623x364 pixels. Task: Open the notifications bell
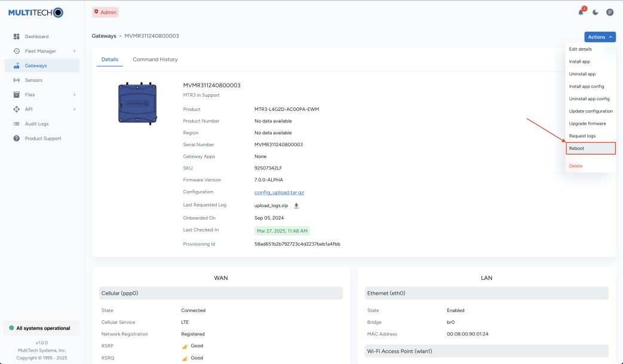point(581,13)
